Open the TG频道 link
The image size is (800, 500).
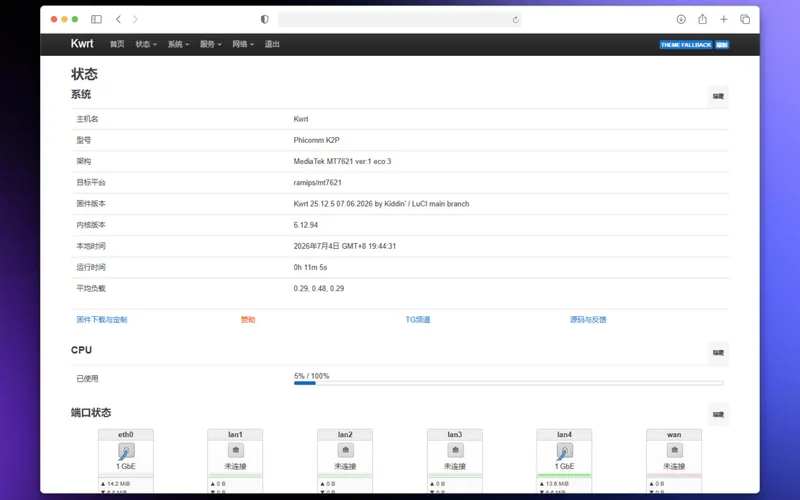pyautogui.click(x=418, y=320)
